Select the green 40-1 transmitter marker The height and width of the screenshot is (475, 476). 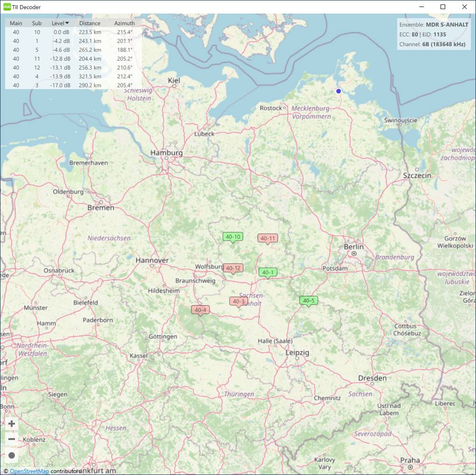[268, 272]
